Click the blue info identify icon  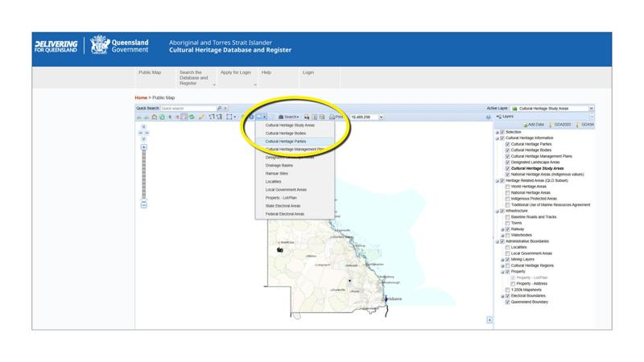[250, 117]
